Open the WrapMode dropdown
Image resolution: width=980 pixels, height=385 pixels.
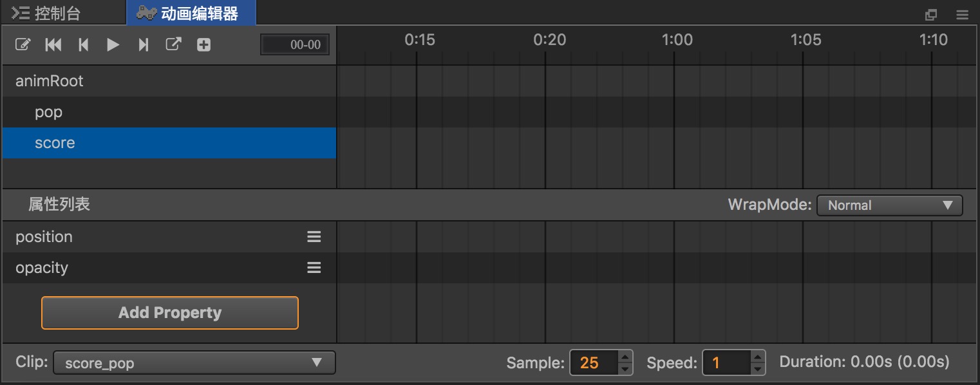[889, 205]
